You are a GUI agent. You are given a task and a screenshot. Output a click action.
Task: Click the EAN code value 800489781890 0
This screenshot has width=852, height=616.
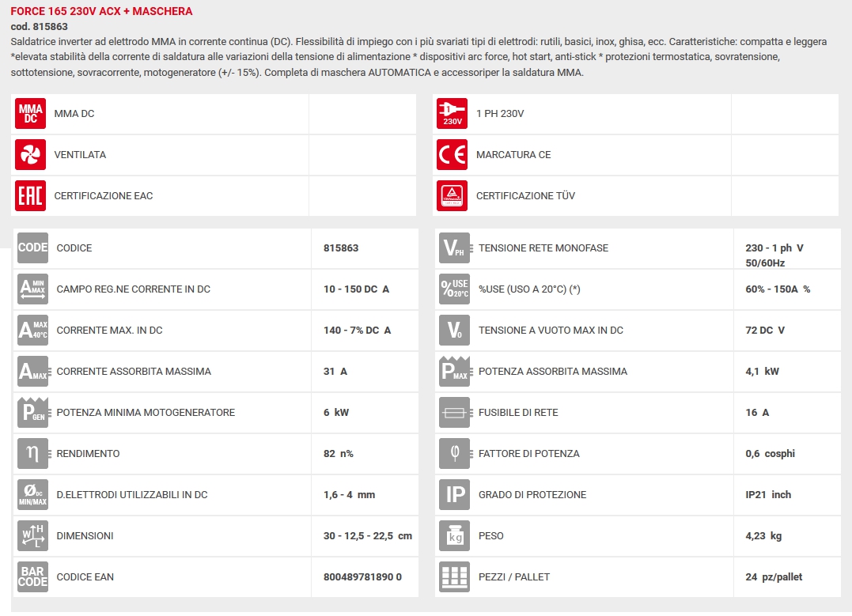click(362, 577)
